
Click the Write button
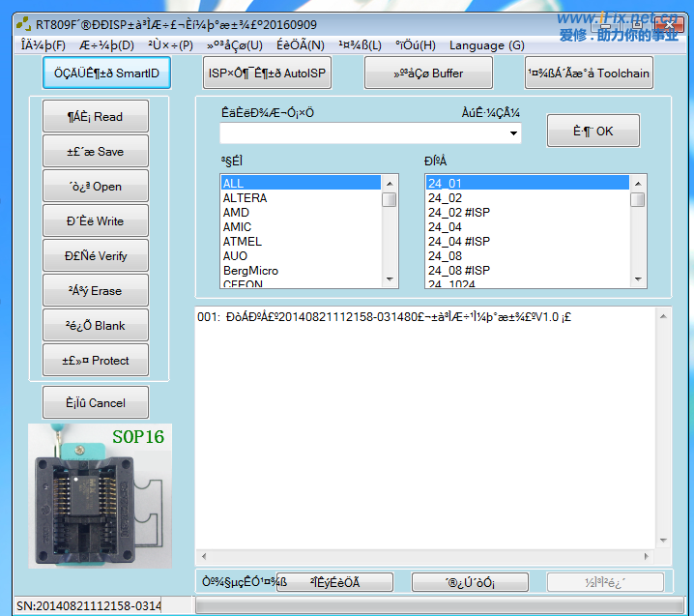pyautogui.click(x=96, y=221)
